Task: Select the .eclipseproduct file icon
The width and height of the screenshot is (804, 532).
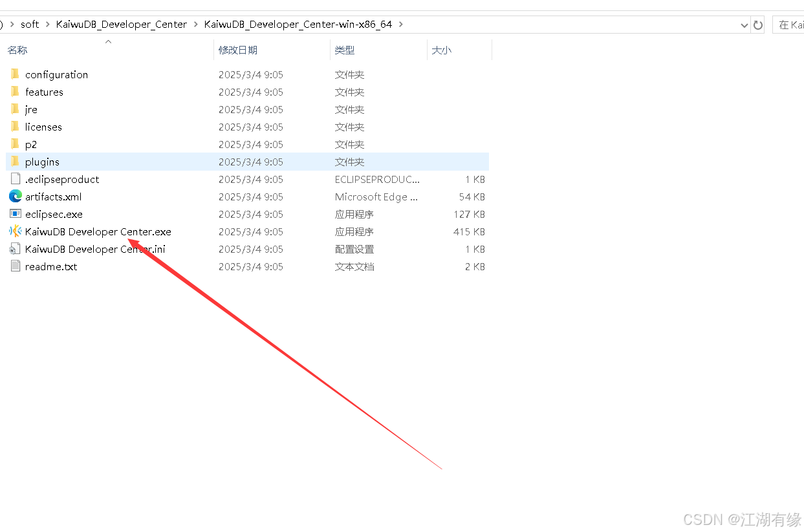Action: (16, 179)
